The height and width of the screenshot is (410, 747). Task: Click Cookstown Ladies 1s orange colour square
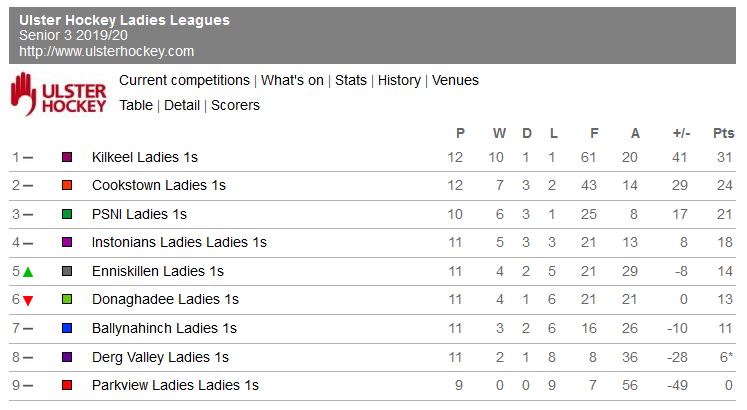67,186
